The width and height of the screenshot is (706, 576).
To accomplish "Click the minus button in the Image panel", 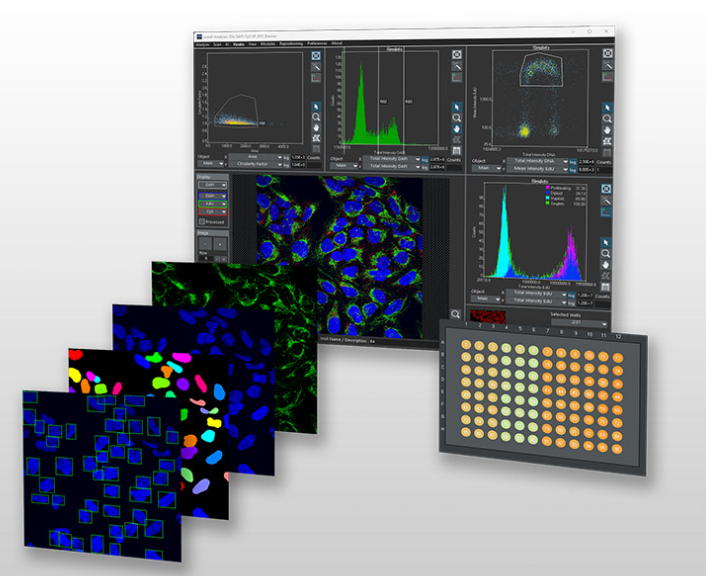I will pos(206,243).
